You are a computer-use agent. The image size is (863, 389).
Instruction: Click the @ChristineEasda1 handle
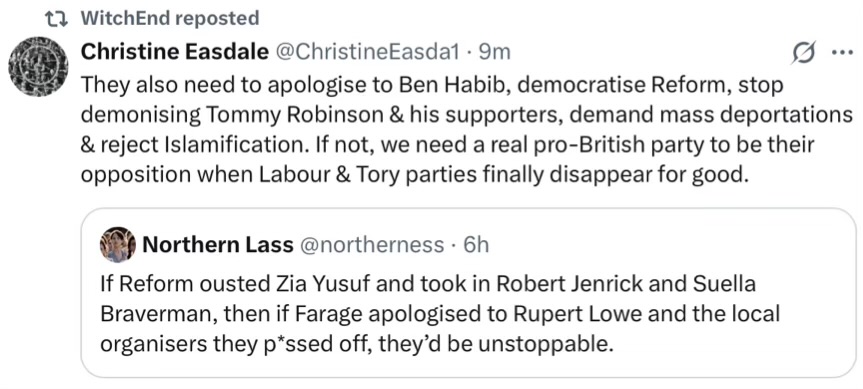click(367, 52)
